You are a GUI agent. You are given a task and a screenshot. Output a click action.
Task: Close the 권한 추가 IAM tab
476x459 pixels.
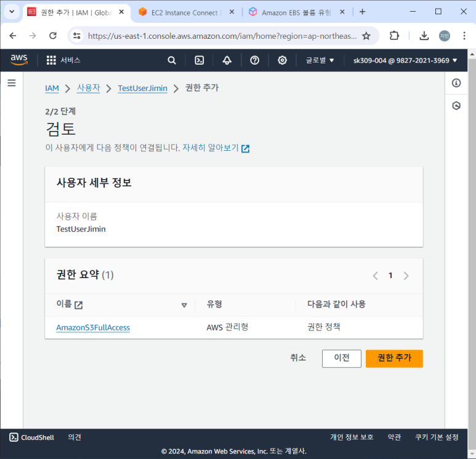(x=121, y=12)
